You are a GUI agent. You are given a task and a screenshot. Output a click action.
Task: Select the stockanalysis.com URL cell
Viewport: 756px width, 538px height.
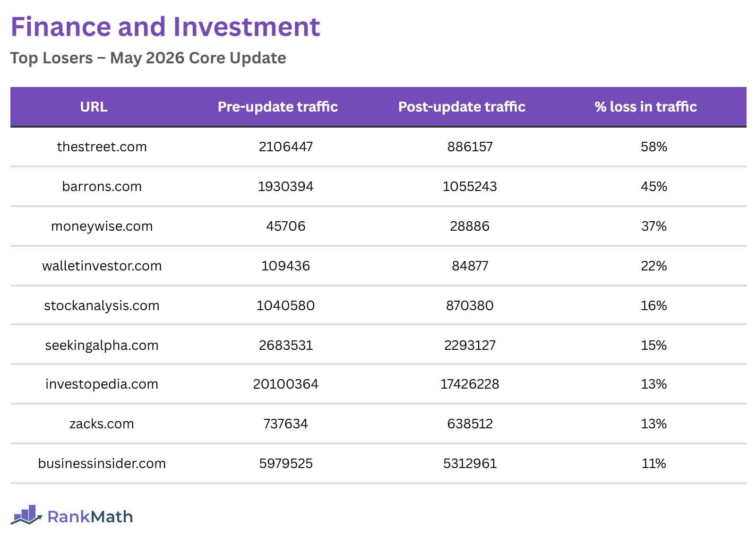[x=102, y=305]
